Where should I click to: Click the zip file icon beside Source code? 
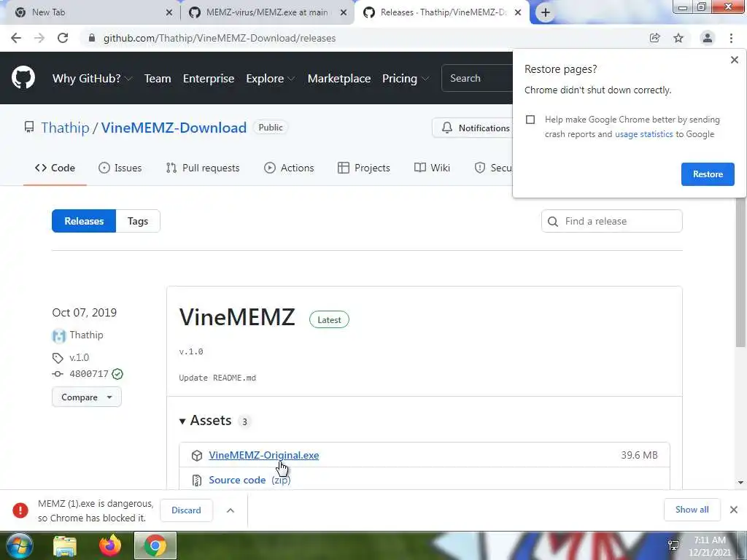coord(197,480)
